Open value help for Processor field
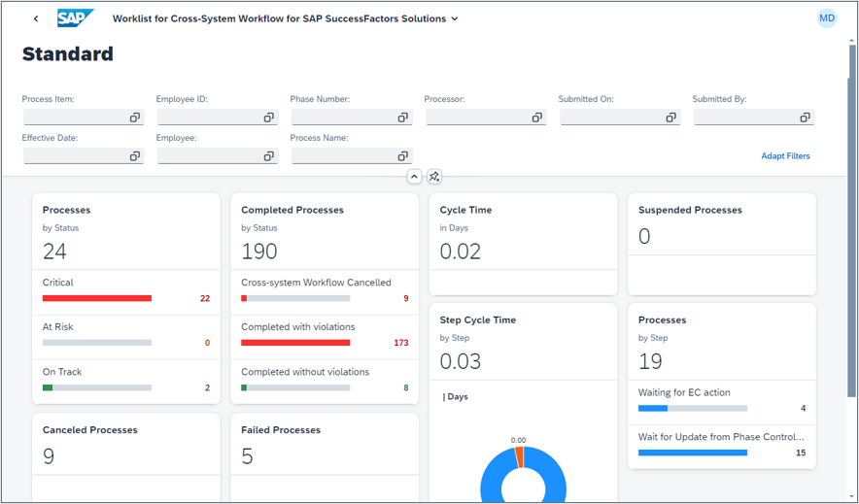The image size is (859, 504). 536,118
